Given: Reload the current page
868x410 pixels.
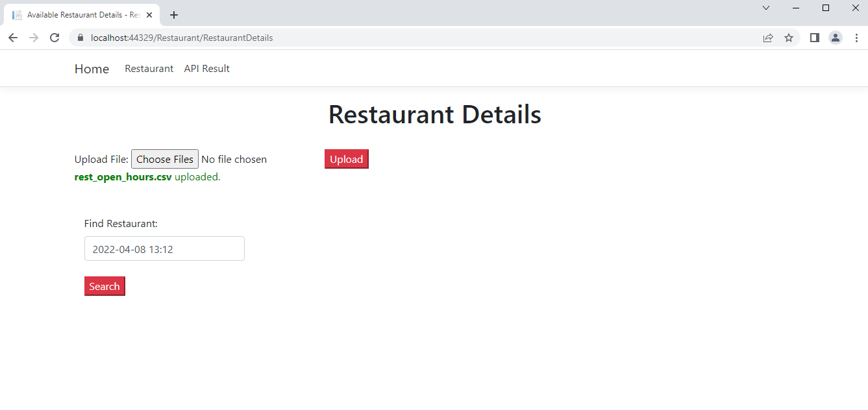Looking at the screenshot, I should pos(55,38).
